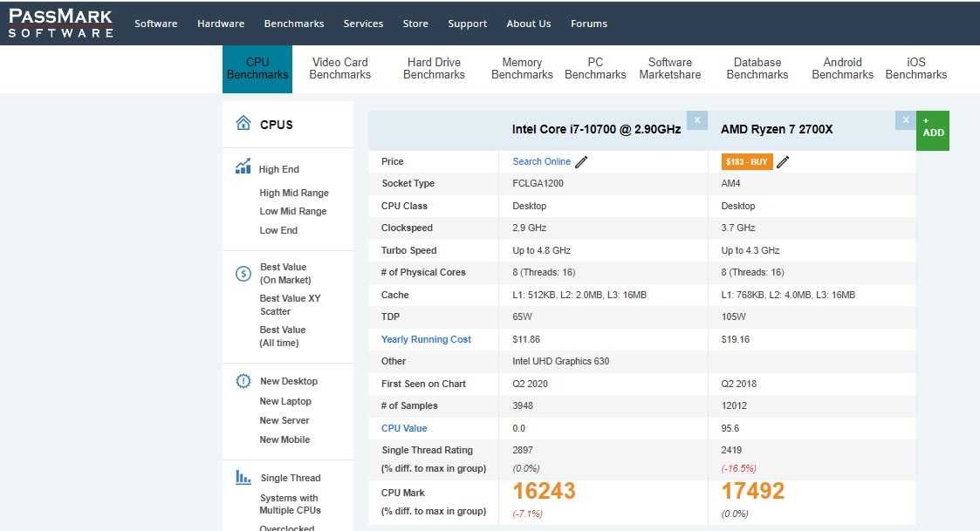Click the PassMark Software logo
This screenshot has width=980, height=531.
coord(60,24)
